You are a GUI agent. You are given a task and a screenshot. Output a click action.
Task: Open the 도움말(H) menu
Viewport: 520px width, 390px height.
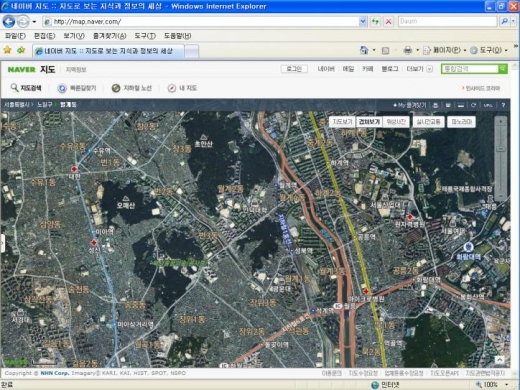(x=177, y=36)
